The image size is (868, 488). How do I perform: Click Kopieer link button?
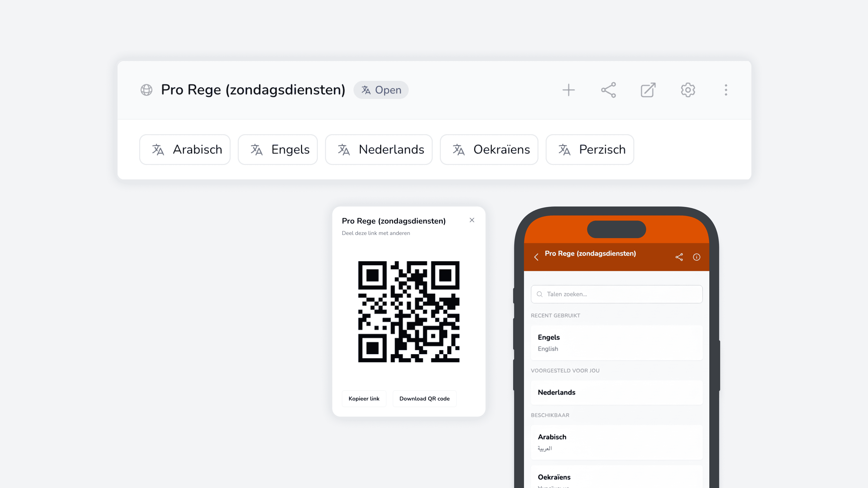tap(364, 399)
